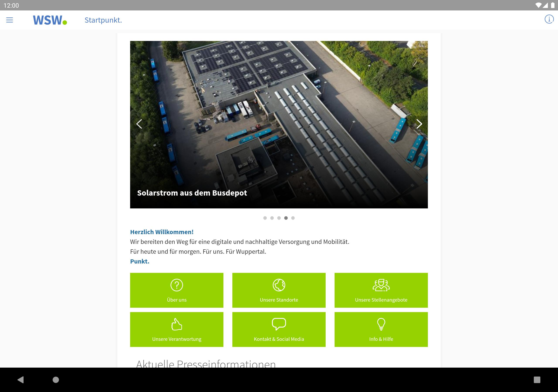The height and width of the screenshot is (392, 558).
Task: Select first carousel indicator dot
Action: [x=265, y=218]
